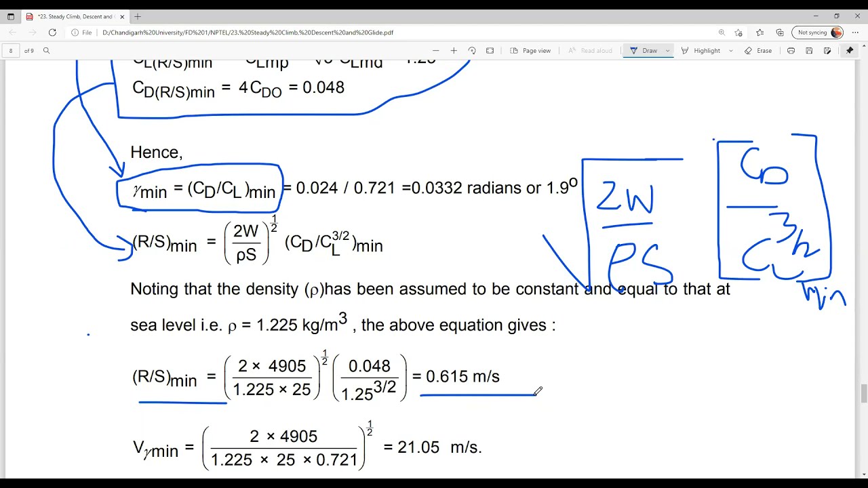868x488 pixels.
Task: Zoom in with the plus icon
Action: [x=454, y=51]
